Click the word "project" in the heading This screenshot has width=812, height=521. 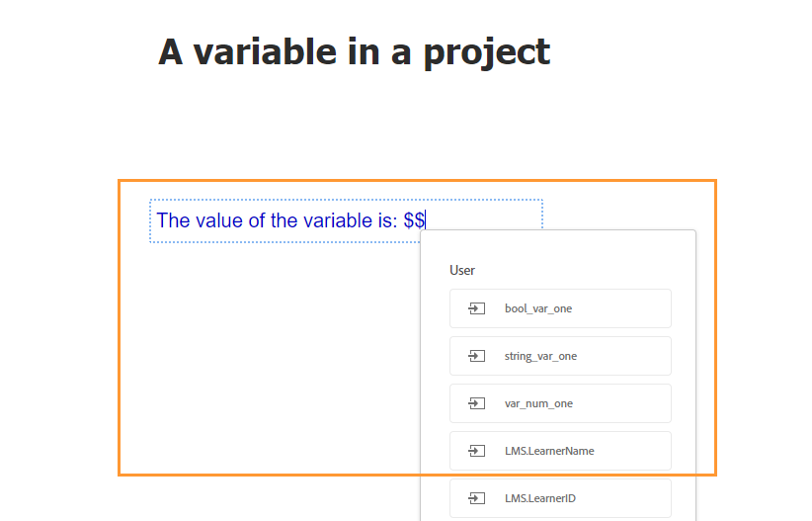click(486, 51)
